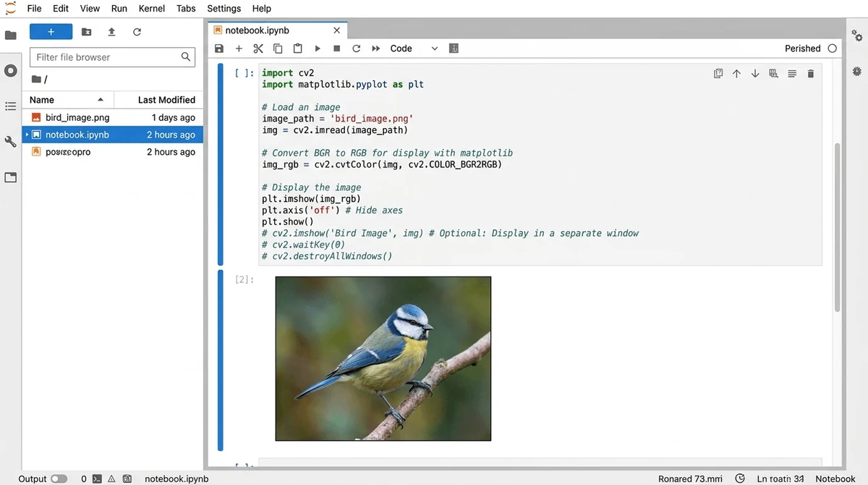The image size is (868, 485).
Task: Copy the selected cell from notebook toolbar
Action: click(278, 48)
